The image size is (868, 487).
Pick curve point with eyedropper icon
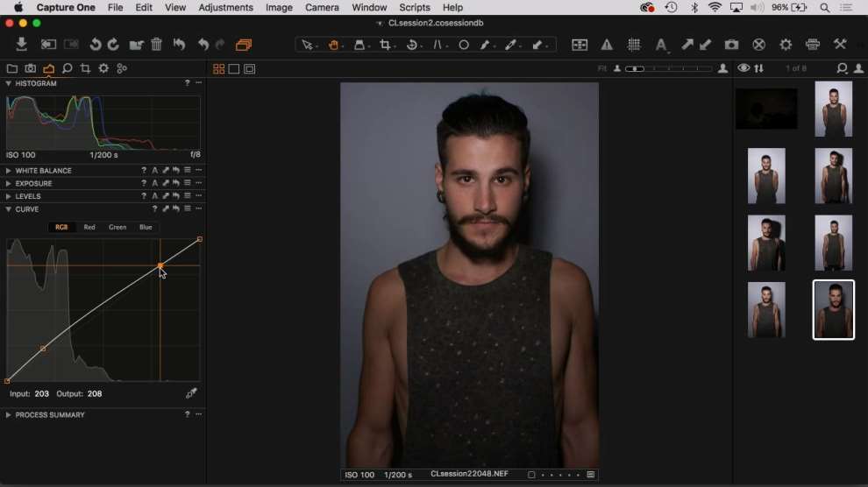(x=191, y=393)
